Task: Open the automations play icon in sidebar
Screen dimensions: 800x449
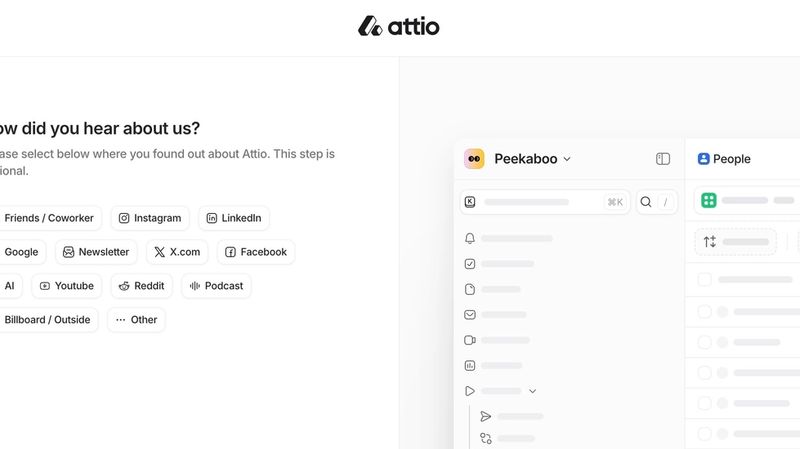Action: click(x=470, y=391)
